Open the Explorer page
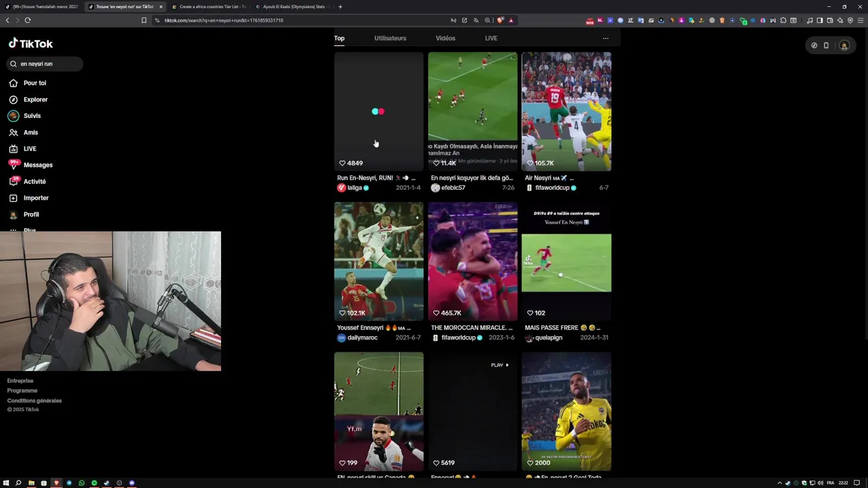This screenshot has width=868, height=488. click(28, 100)
